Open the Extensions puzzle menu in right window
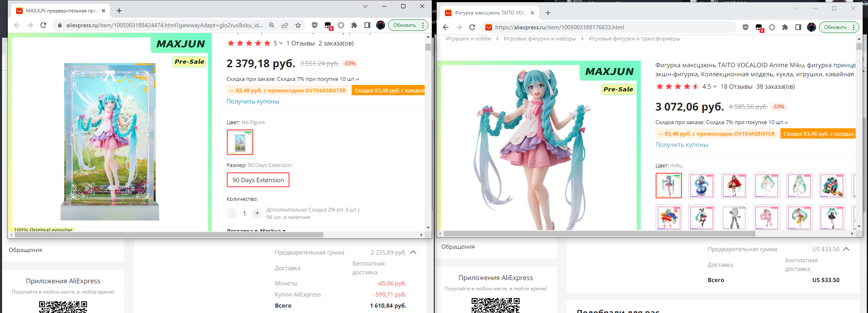The width and height of the screenshot is (868, 313). click(x=785, y=27)
